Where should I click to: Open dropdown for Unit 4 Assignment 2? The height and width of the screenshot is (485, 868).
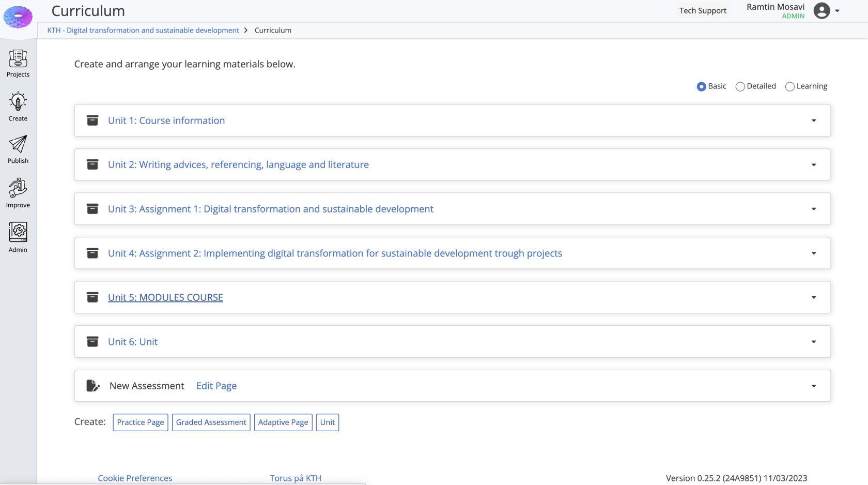tap(814, 253)
